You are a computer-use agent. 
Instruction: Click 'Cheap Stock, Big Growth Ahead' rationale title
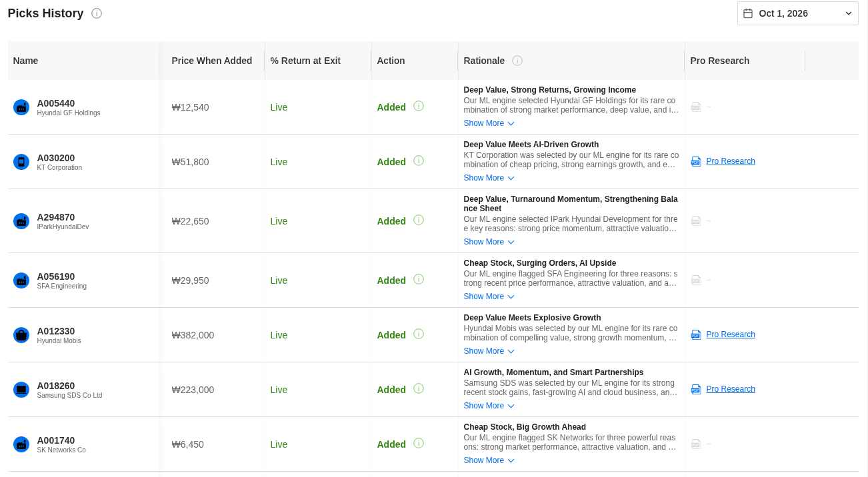pyautogui.click(x=525, y=427)
